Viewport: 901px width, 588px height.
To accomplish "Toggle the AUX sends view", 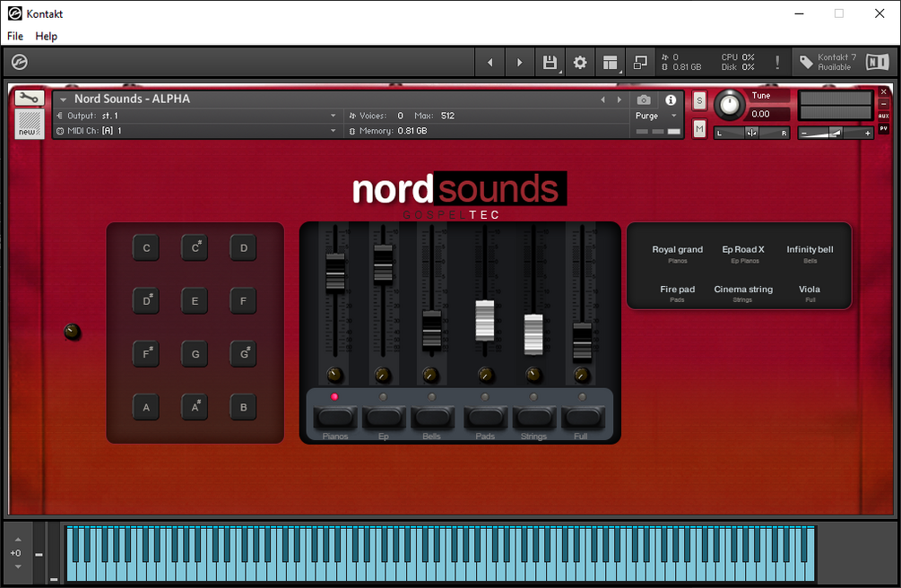I will click(884, 117).
